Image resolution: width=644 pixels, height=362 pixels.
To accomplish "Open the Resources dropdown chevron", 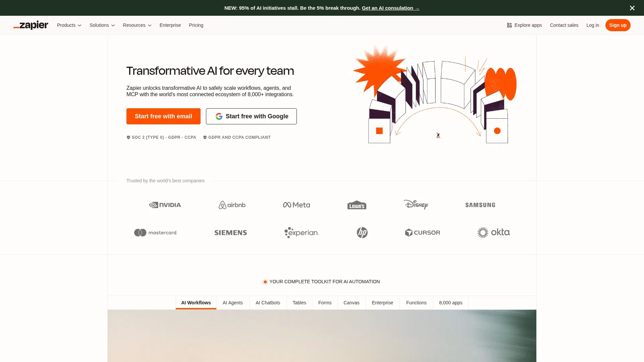I will 150,25.
